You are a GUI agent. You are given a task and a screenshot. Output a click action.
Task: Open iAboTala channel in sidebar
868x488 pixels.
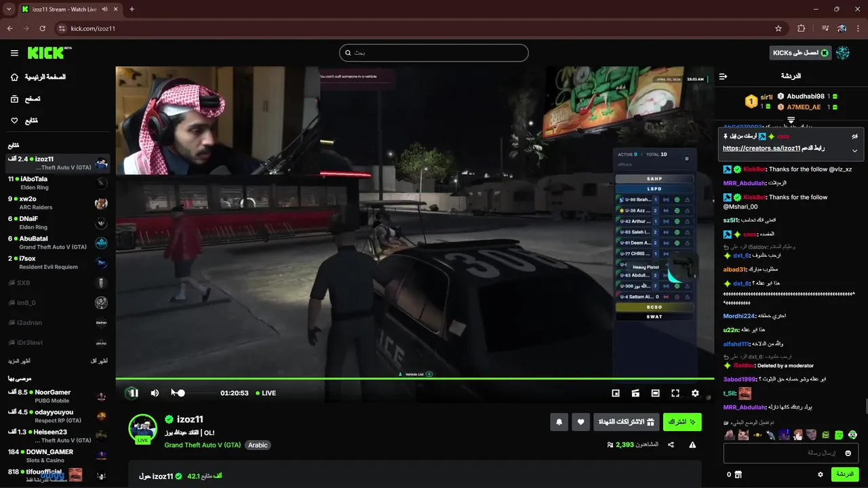58,183
